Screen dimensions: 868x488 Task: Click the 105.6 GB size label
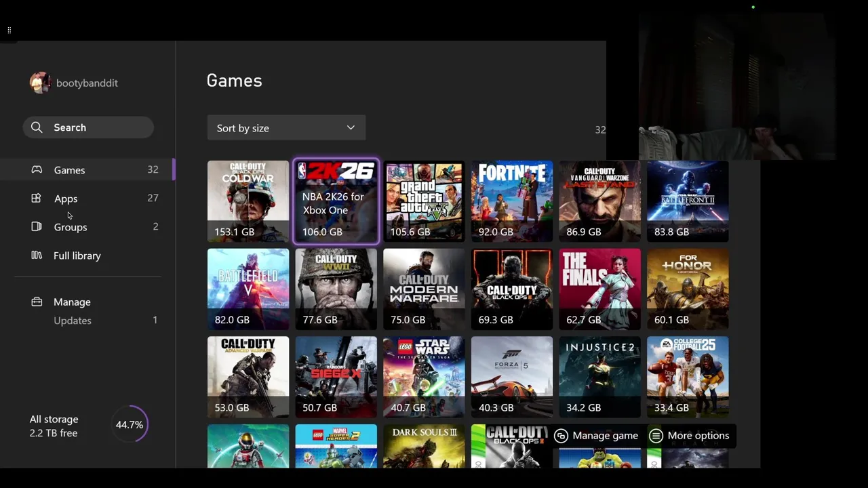click(x=410, y=232)
